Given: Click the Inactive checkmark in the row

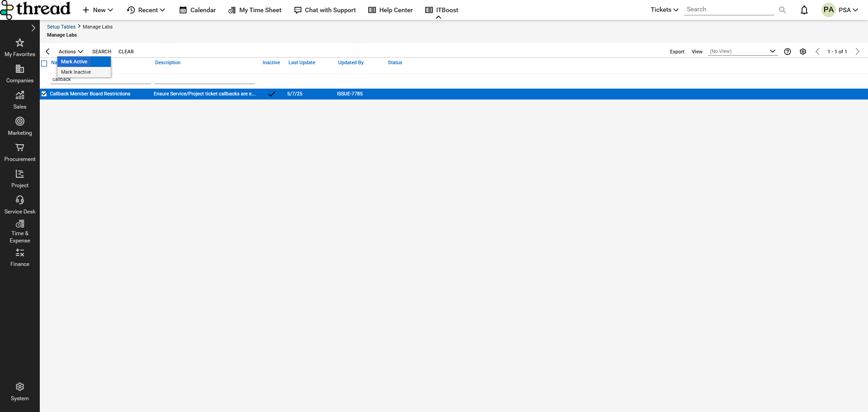Looking at the screenshot, I should pyautogui.click(x=272, y=94).
